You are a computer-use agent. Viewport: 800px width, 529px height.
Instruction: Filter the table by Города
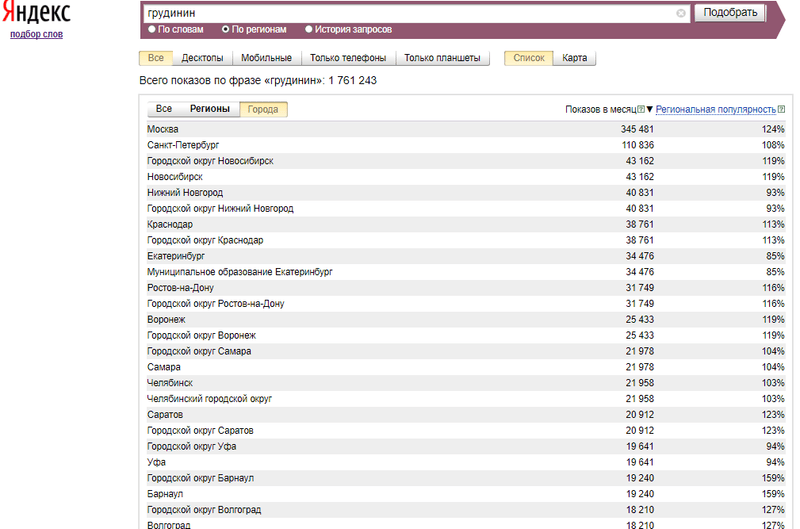264,109
